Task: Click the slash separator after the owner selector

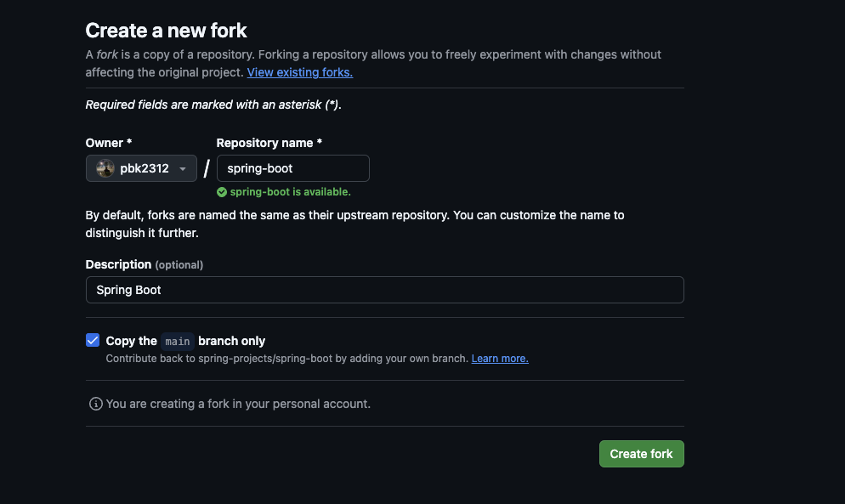Action: 207,169
